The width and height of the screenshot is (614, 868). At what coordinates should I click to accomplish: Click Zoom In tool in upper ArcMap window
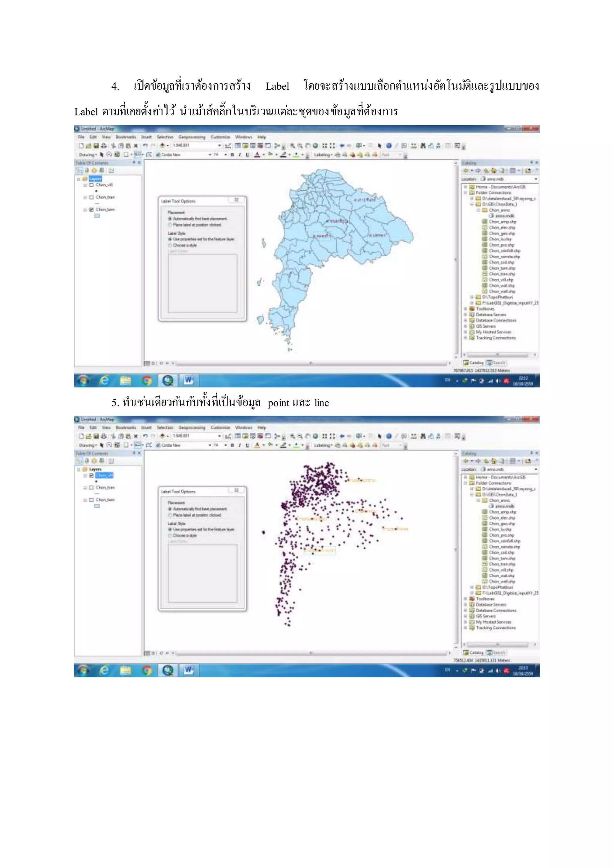coord(292,146)
